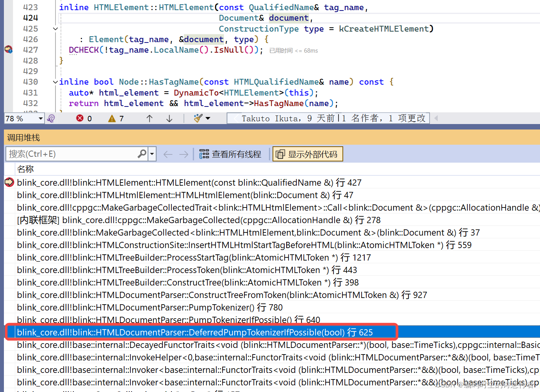Click the breakpoint icon on line 427

point(9,50)
